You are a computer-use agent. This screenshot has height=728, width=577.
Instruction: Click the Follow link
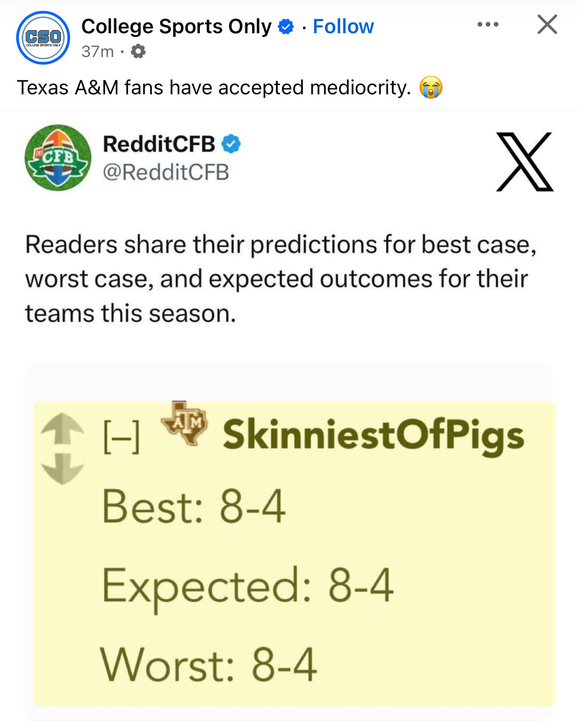pyautogui.click(x=343, y=26)
